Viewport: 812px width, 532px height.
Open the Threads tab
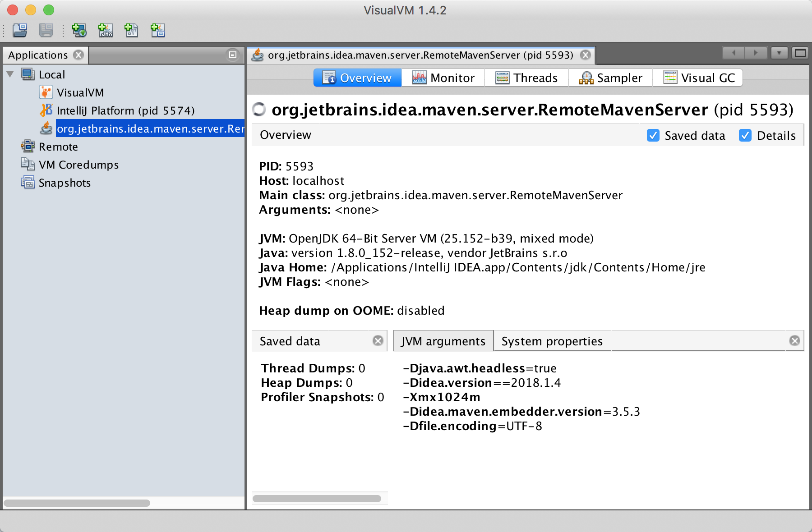pyautogui.click(x=526, y=78)
